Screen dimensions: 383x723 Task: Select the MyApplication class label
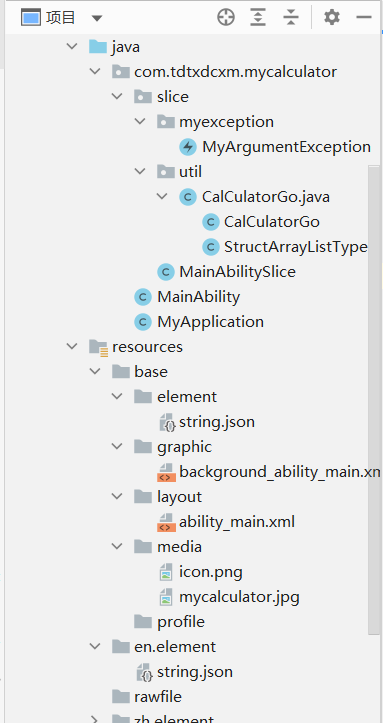pos(211,322)
